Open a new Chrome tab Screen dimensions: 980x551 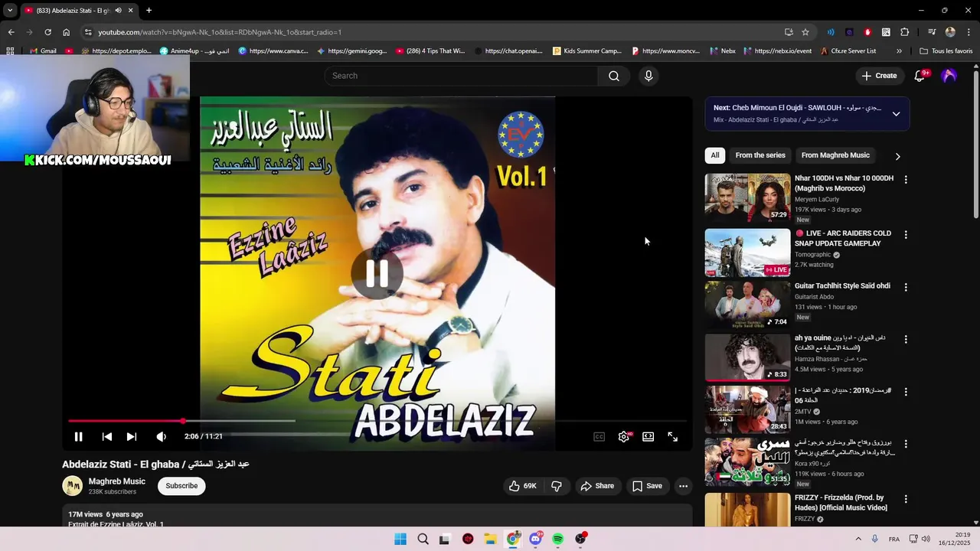click(149, 10)
